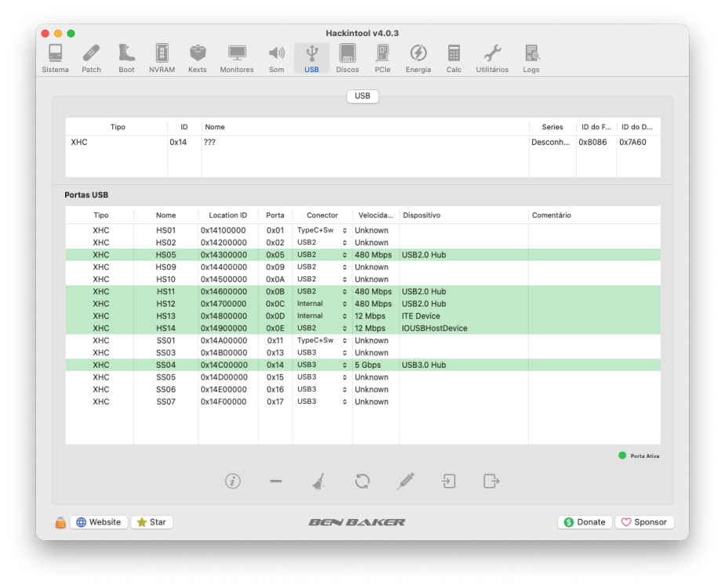Open the Energia power section
The width and height of the screenshot is (725, 588).
pos(418,58)
